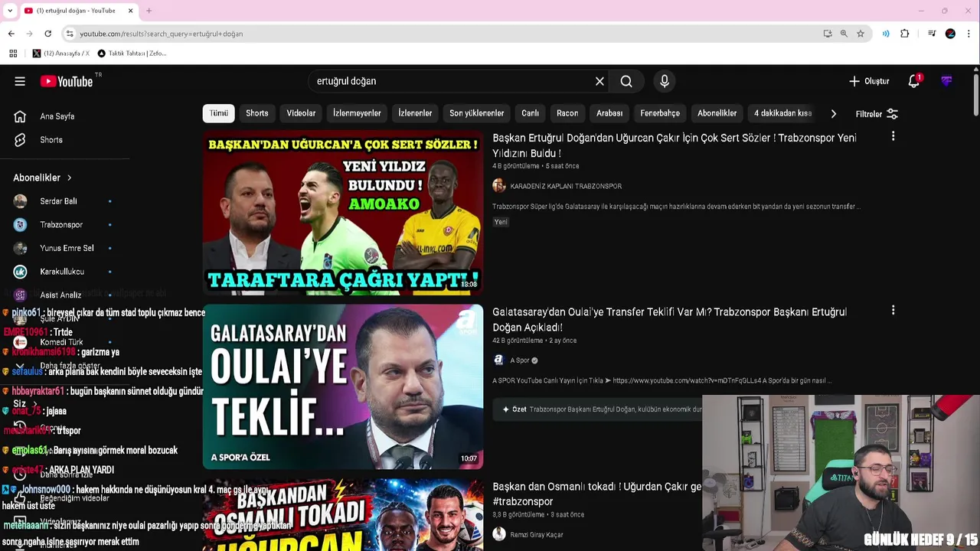The height and width of the screenshot is (551, 980).
Task: Reload the browser page
Action: [47, 34]
